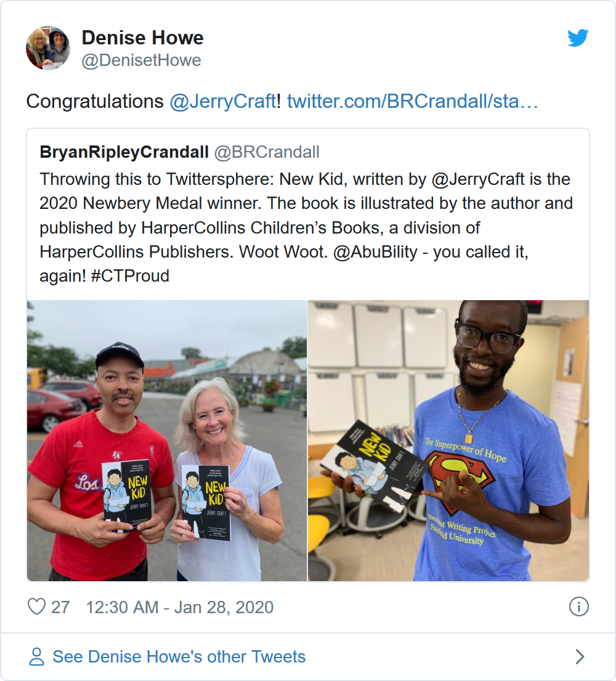Screen dimensions: 616x681
Task: Click the 12:30 AM - Jan 28, 2020 timestamp
Action: coord(180,607)
